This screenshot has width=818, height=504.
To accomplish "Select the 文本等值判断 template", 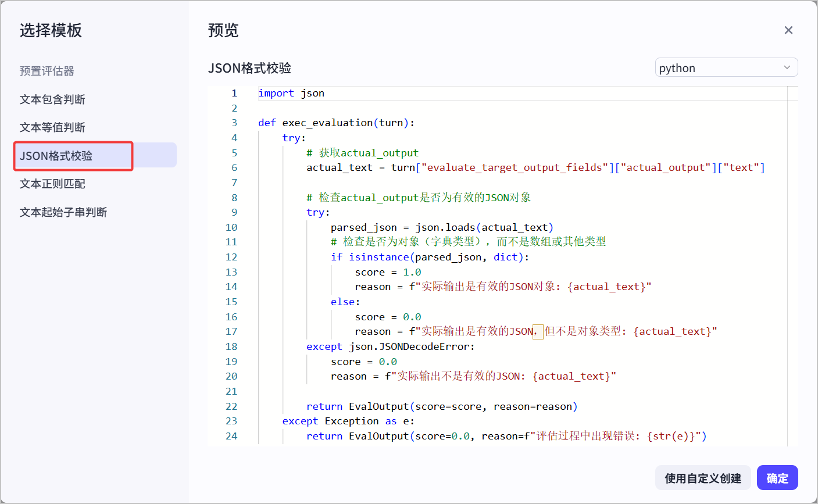I will click(x=52, y=127).
